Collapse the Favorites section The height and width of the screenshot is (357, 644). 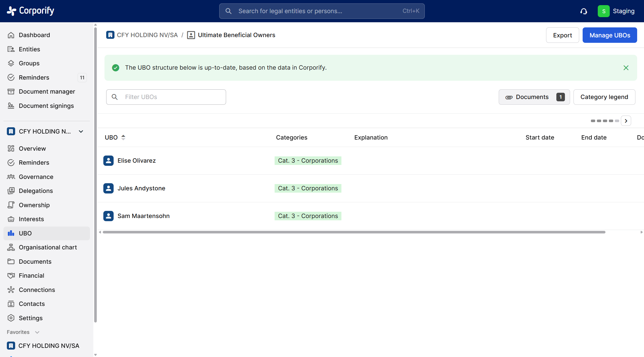[x=37, y=332]
